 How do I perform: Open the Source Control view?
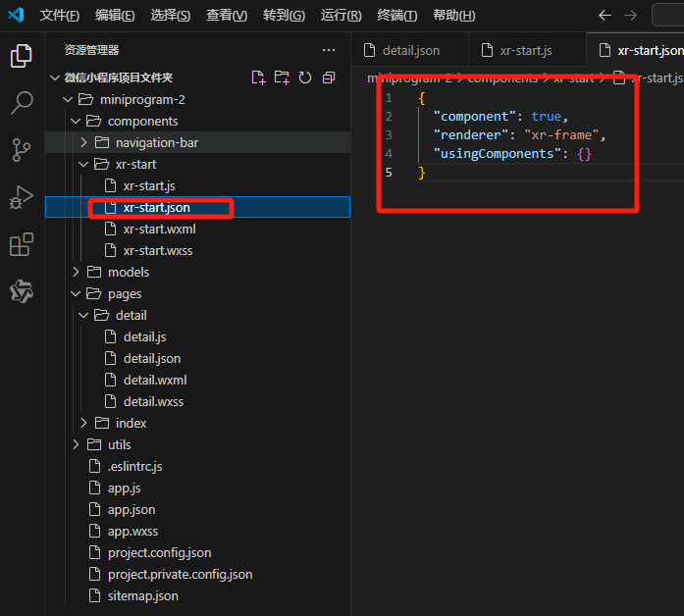tap(22, 150)
